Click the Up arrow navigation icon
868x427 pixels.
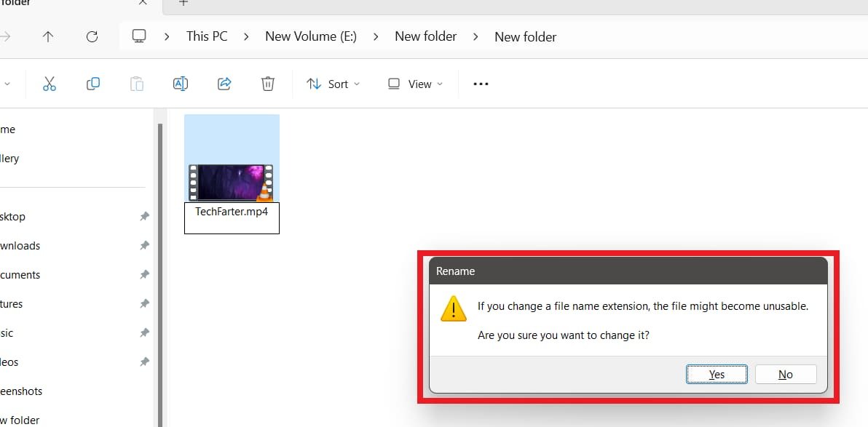tap(48, 36)
